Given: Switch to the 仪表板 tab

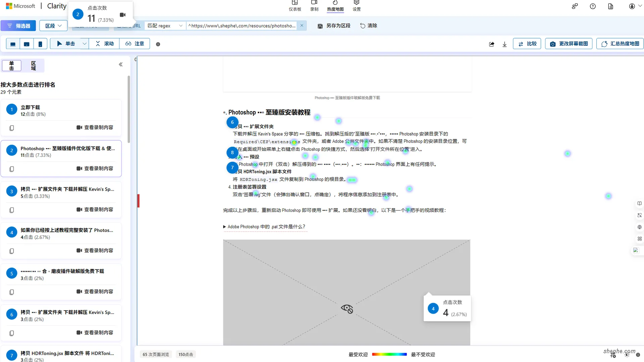Looking at the screenshot, I should coord(295,6).
